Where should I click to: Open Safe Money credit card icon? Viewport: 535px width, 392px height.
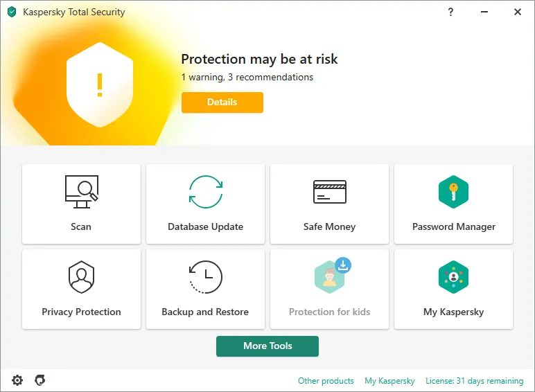tap(329, 192)
